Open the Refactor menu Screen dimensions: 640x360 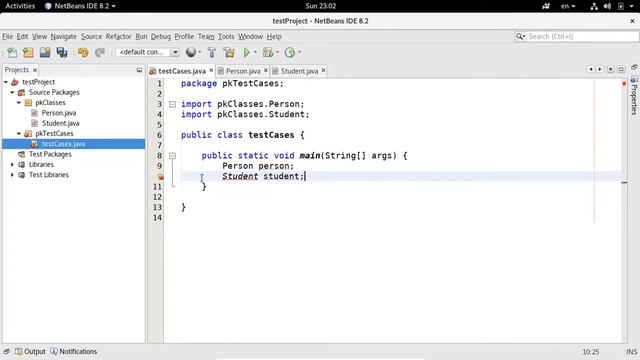[x=118, y=36]
